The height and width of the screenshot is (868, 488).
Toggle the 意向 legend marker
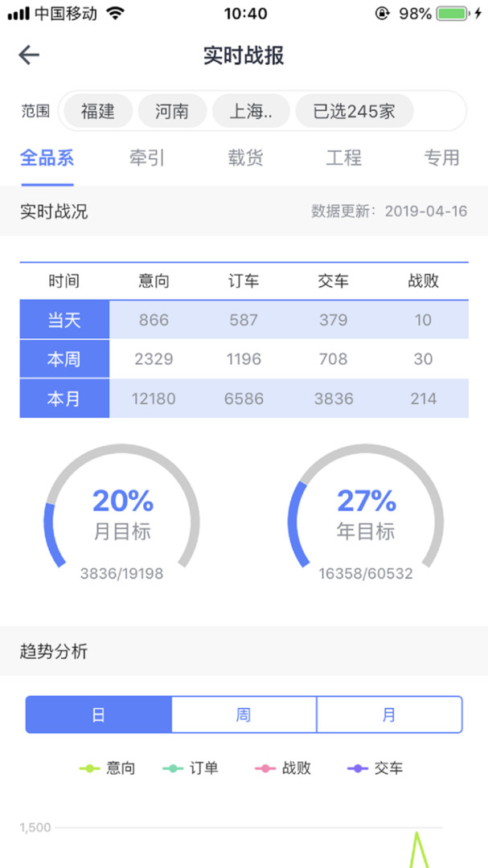click(90, 768)
